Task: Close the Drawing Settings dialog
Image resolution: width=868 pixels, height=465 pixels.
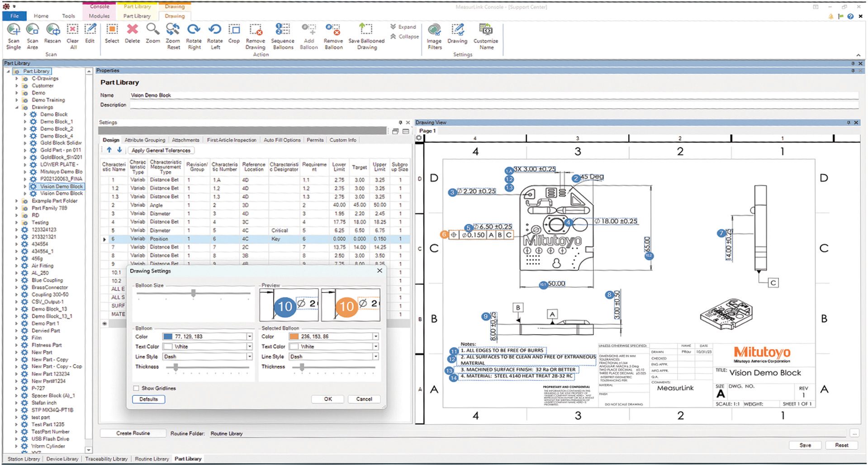Action: pos(379,270)
